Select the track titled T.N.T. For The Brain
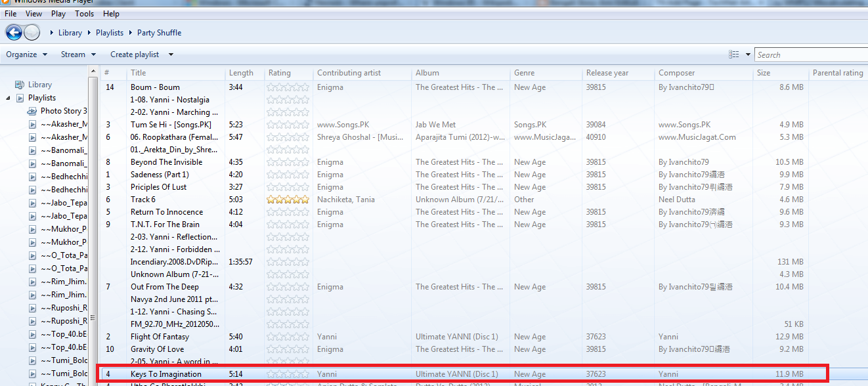 pos(165,225)
